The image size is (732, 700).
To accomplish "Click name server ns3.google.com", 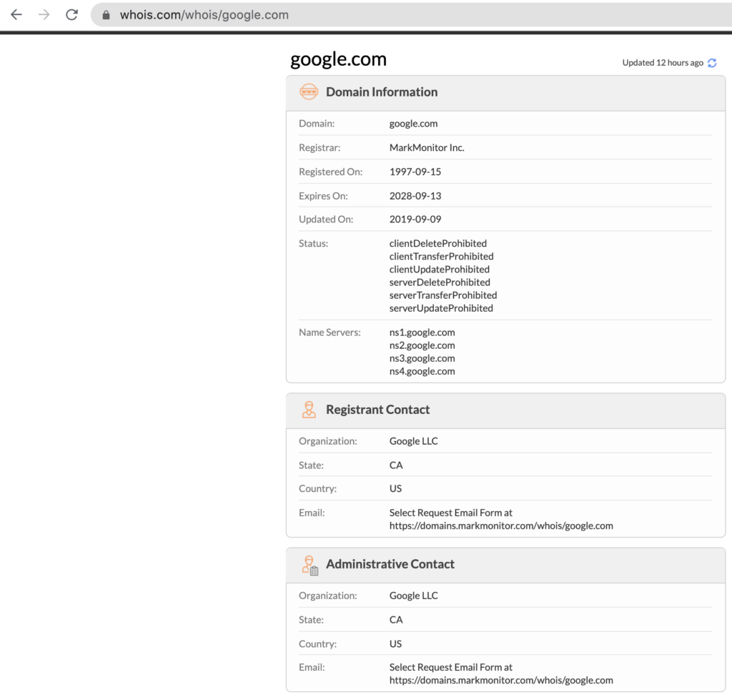I will point(422,358).
